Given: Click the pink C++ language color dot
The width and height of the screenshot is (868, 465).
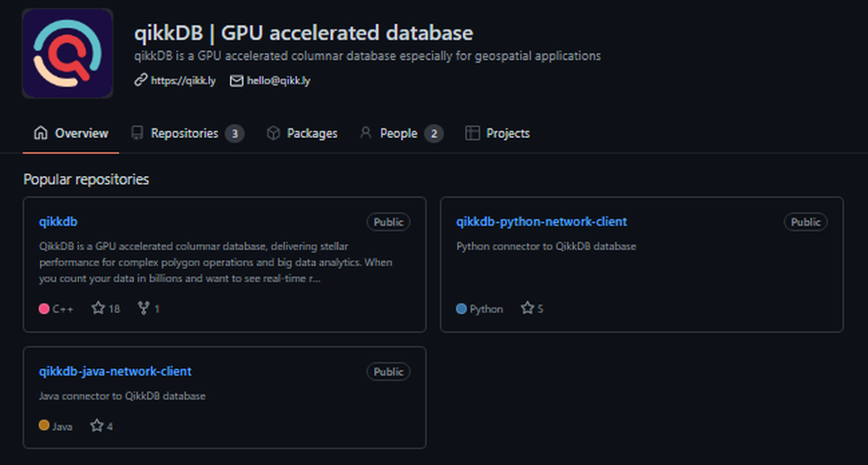Looking at the screenshot, I should coord(44,309).
